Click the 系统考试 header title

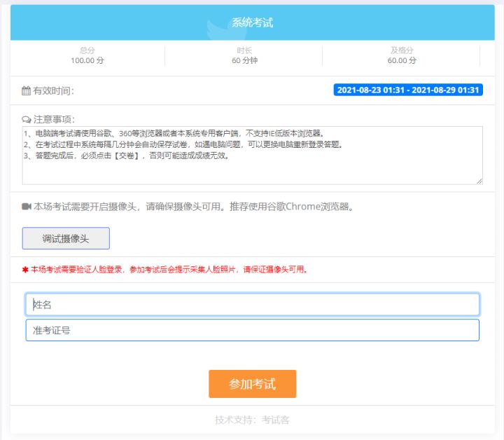click(252, 22)
